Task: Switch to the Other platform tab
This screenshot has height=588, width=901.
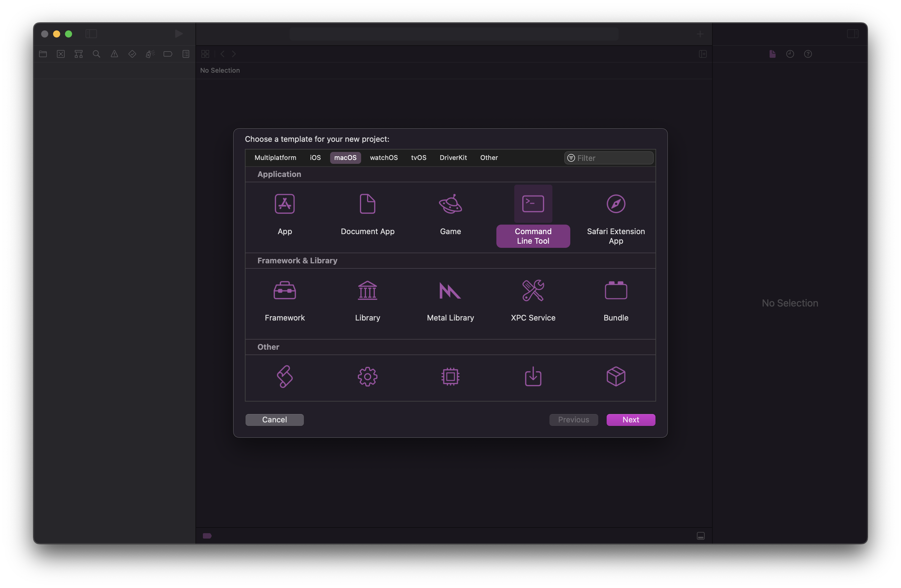Action: pyautogui.click(x=489, y=157)
